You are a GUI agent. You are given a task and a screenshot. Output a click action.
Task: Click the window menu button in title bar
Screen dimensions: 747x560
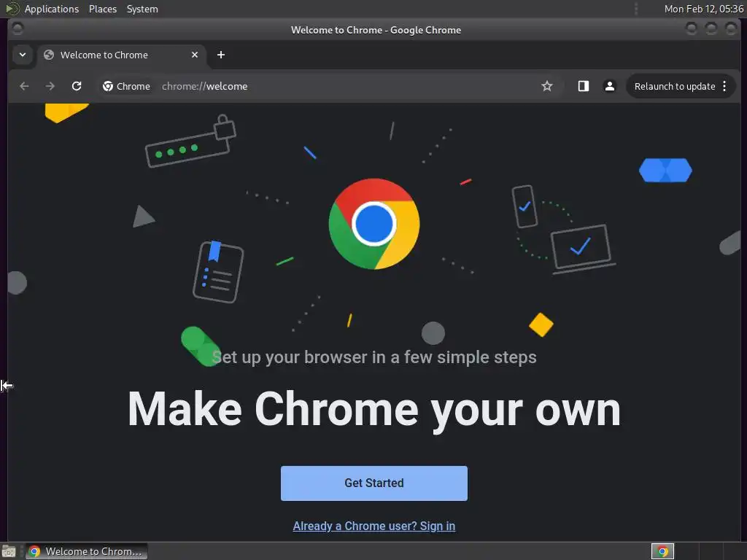pos(18,29)
